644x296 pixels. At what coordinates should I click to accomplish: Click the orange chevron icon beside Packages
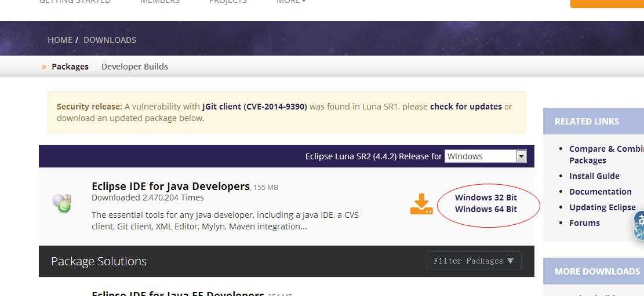44,67
